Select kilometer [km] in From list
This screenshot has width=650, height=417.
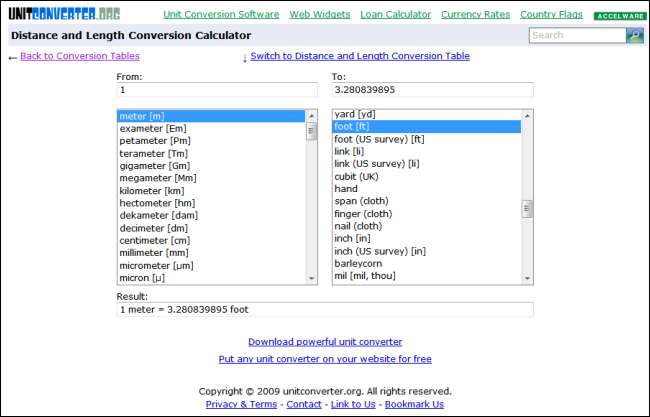pyautogui.click(x=152, y=190)
